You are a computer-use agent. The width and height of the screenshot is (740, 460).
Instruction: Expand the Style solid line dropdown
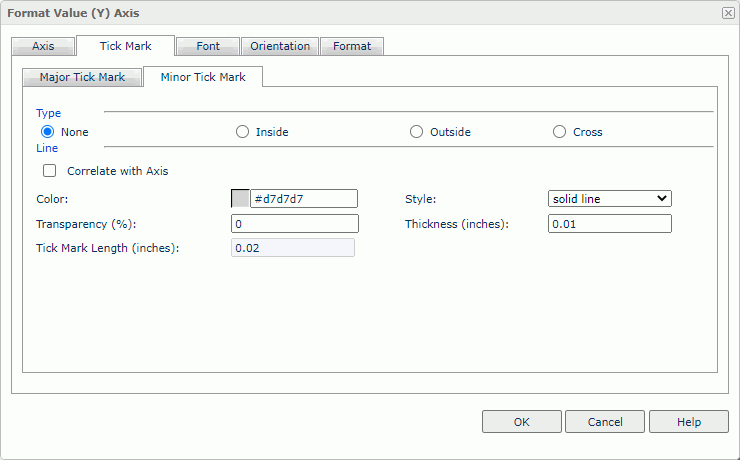click(x=609, y=199)
